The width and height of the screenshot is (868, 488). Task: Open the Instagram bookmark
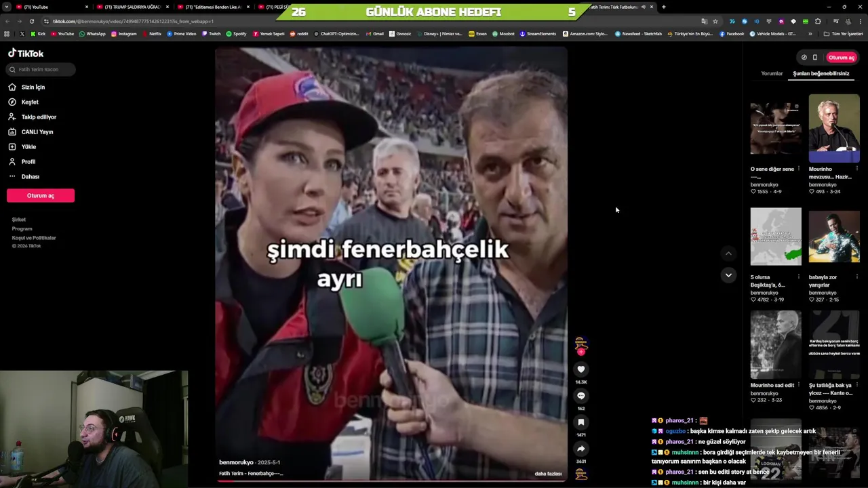tap(123, 34)
